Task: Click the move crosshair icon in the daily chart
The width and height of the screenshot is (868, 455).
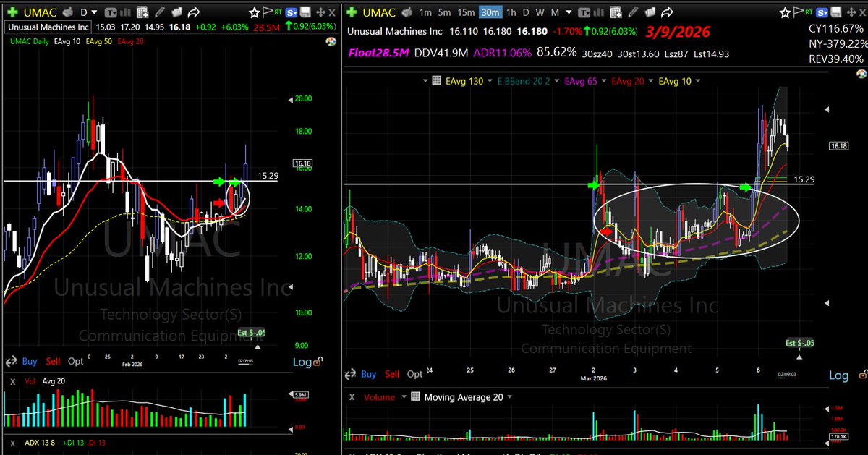Action: click(320, 12)
